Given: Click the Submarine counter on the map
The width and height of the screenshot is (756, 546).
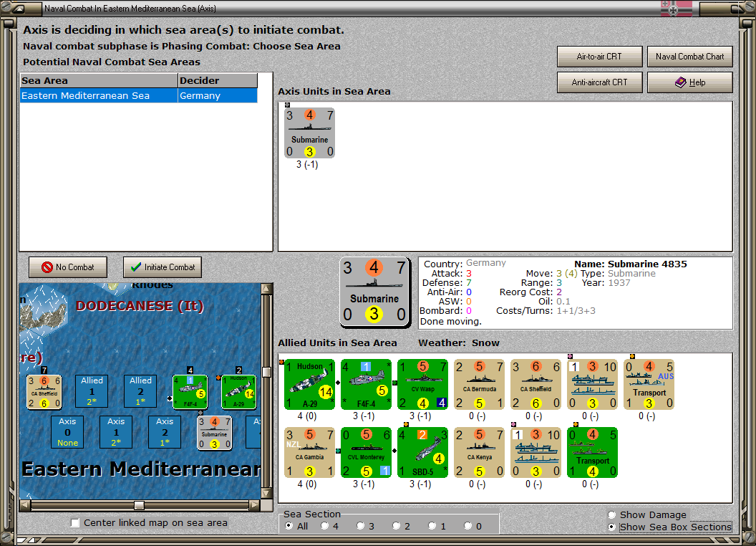Looking at the screenshot, I should [215, 433].
